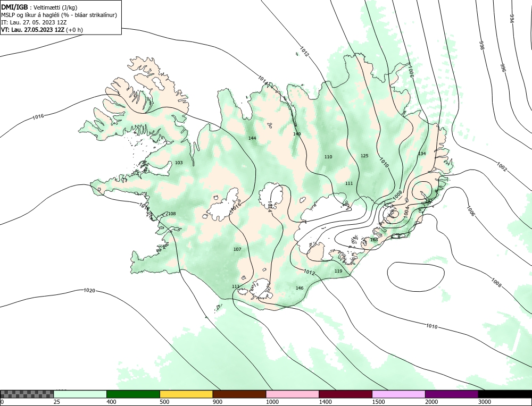Select the isobar label 994

click(512, 18)
